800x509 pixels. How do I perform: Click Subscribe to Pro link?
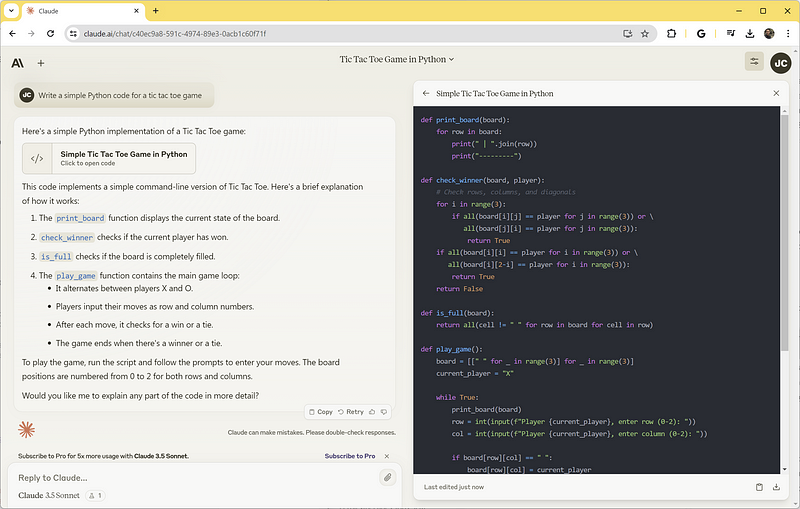click(x=349, y=456)
